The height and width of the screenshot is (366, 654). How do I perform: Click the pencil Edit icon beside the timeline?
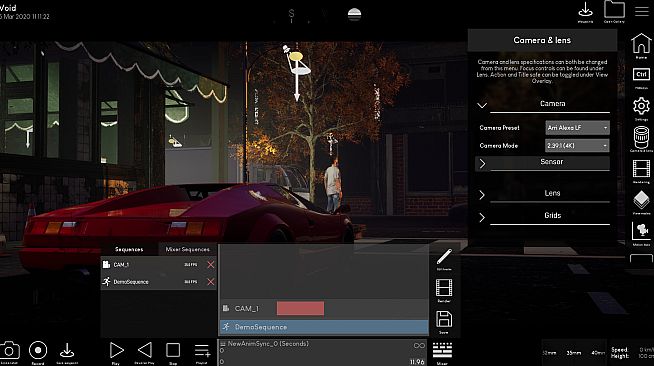(x=444, y=257)
